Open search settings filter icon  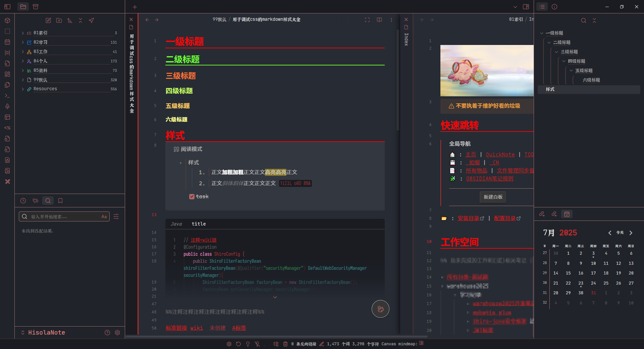coord(116,217)
